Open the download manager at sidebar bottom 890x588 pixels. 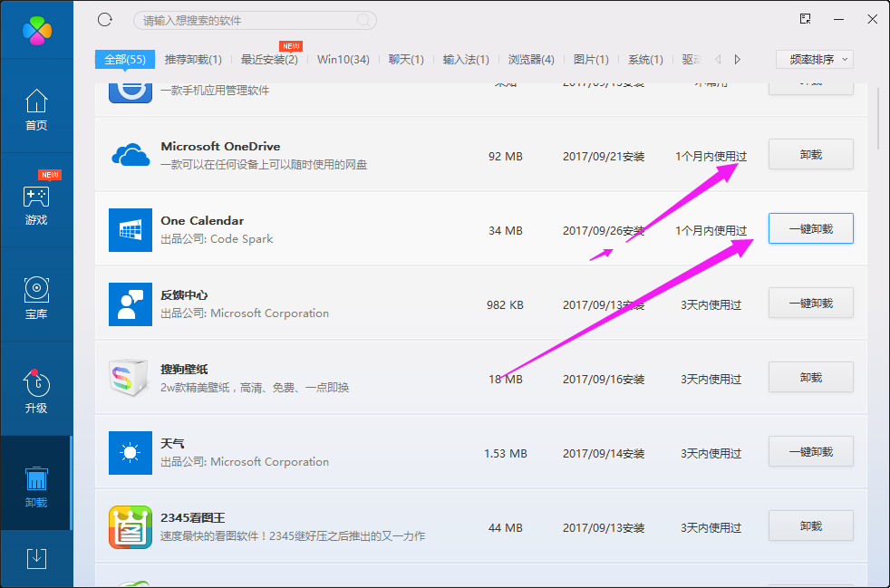[36, 558]
